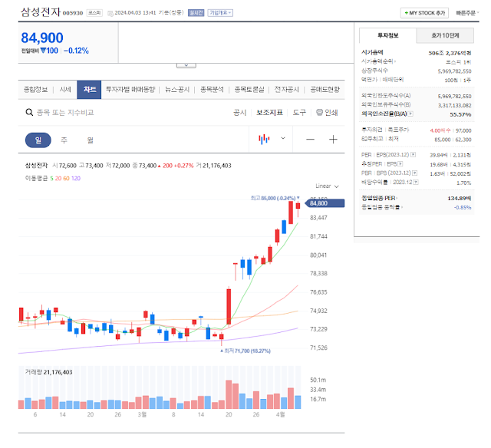Click the 55.57% foreign ownership value
The height and width of the screenshot is (448, 491).
point(460,114)
